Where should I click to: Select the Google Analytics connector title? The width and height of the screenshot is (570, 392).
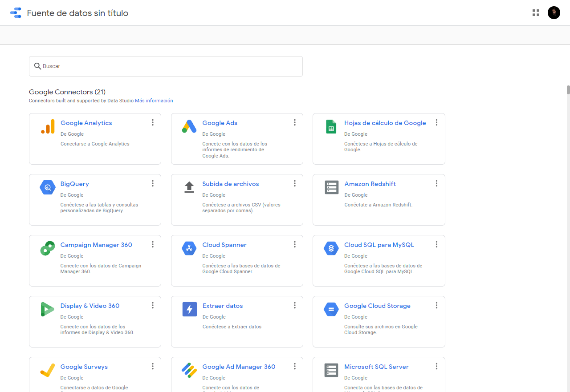click(86, 123)
